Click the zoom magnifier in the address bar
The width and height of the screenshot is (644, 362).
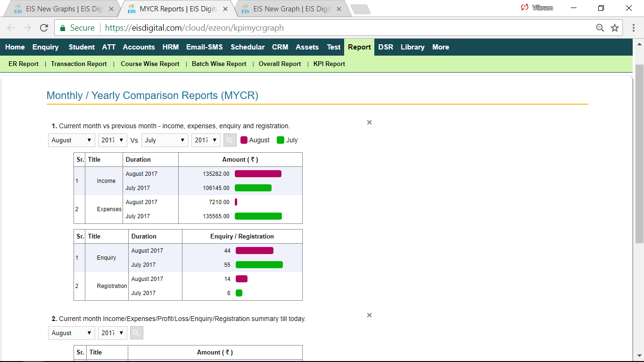[600, 28]
